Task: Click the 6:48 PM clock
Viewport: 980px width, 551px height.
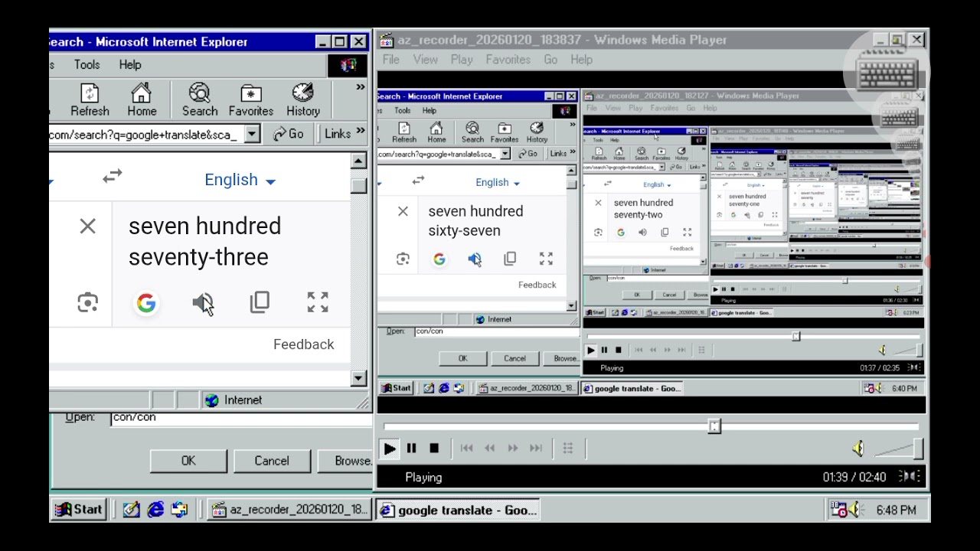Action: pos(896,510)
